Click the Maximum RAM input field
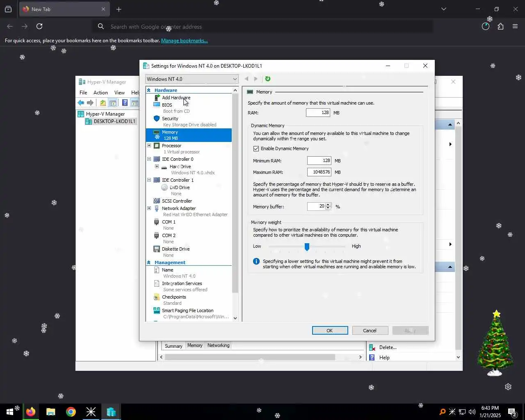This screenshot has height=420, width=525. point(319,172)
